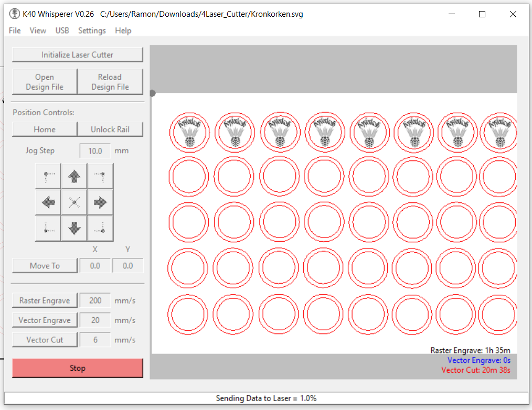Move laser to lower-left corner

[x=48, y=229]
